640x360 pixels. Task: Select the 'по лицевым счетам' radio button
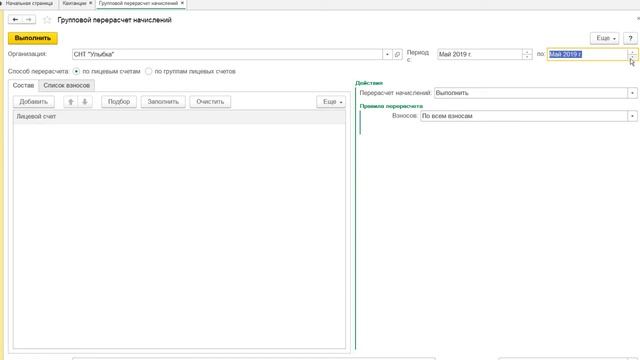point(76,71)
